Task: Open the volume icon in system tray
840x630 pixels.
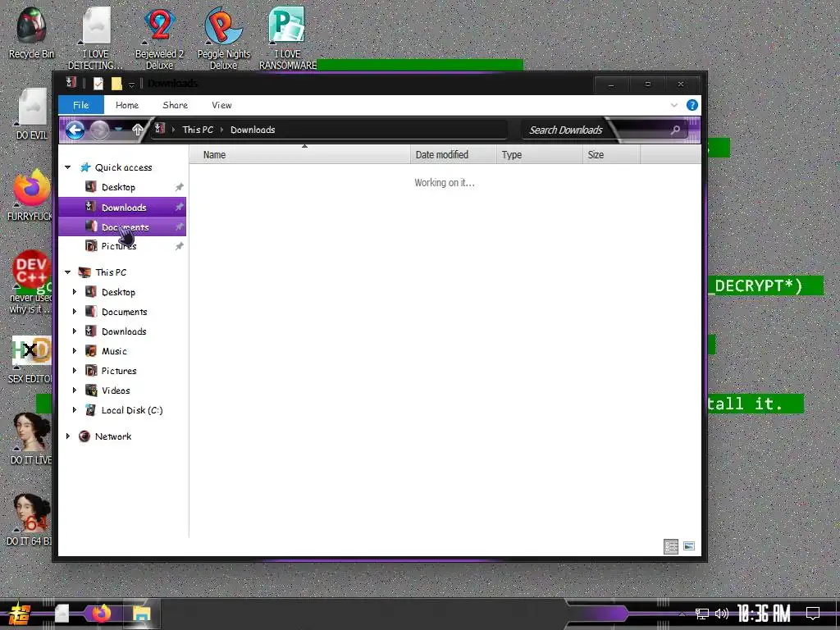Action: tap(722, 614)
